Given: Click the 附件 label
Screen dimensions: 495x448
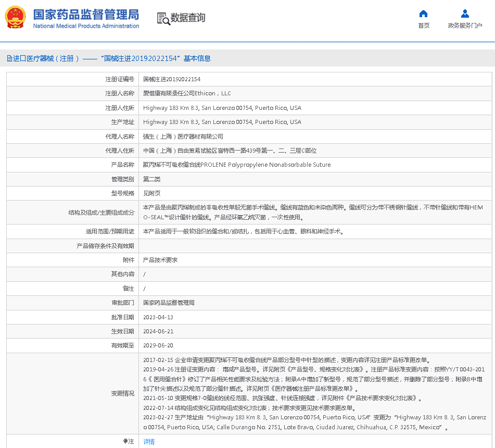Looking at the screenshot, I should (129, 260).
